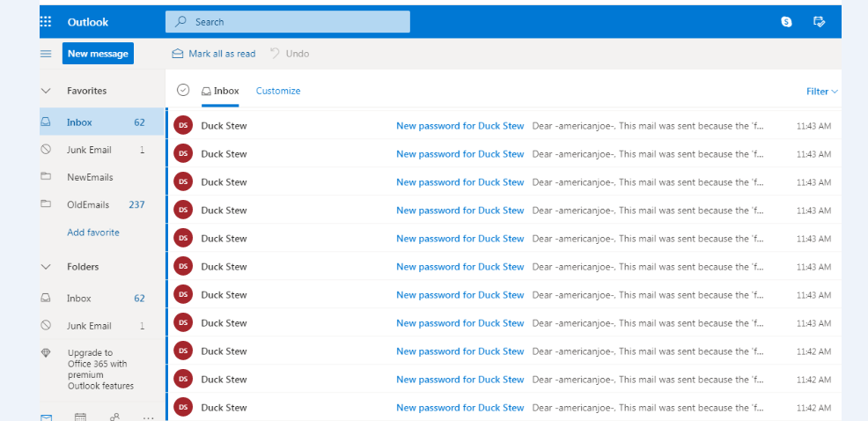Open the Filter dropdown
868x421 pixels.
822,92
